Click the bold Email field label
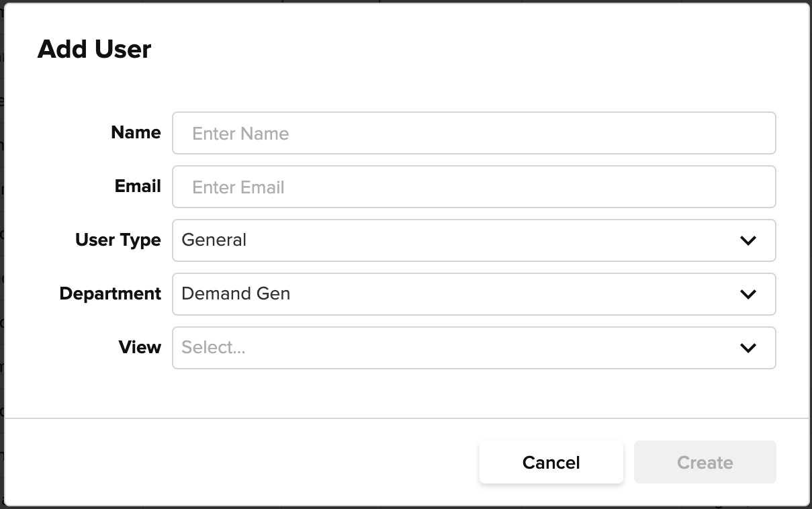The width and height of the screenshot is (812, 509). [138, 186]
